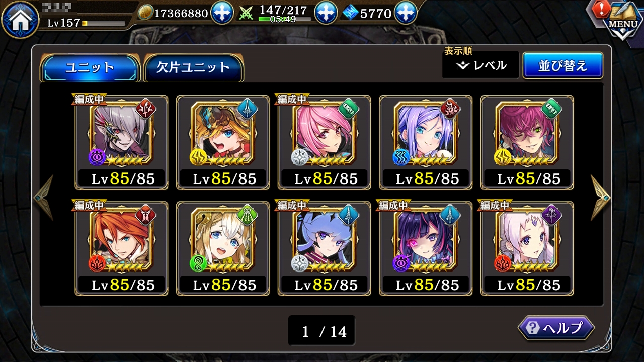Switch to the 欠片ユニット tab
Image resolution: width=644 pixels, height=362 pixels.
(x=194, y=68)
